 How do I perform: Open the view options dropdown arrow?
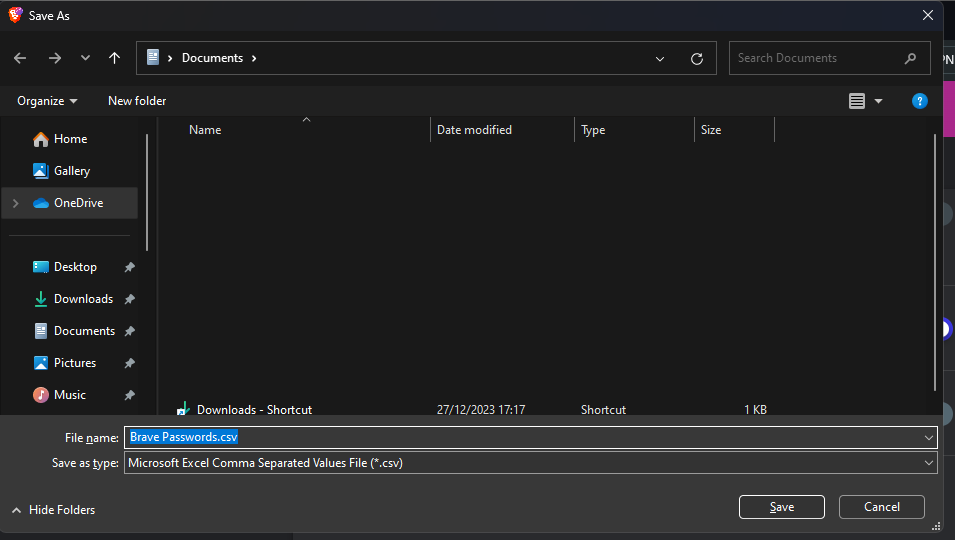coord(878,101)
